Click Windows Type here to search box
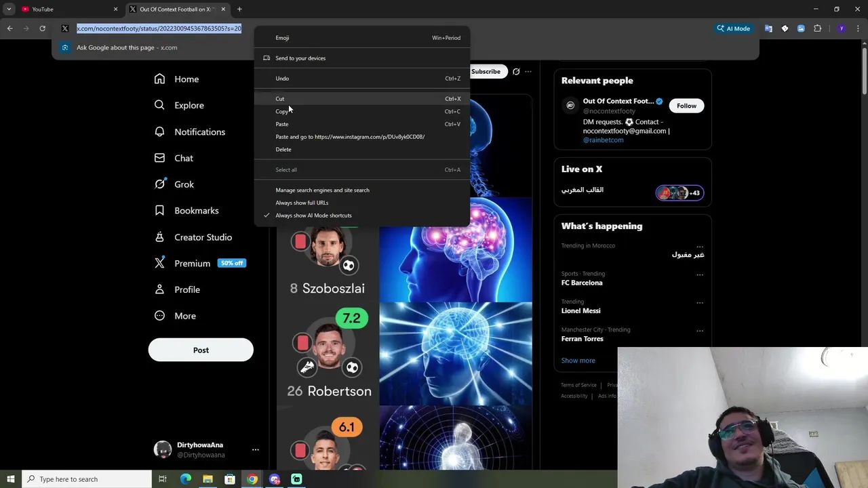Screen dimensions: 868x488 pos(85,479)
